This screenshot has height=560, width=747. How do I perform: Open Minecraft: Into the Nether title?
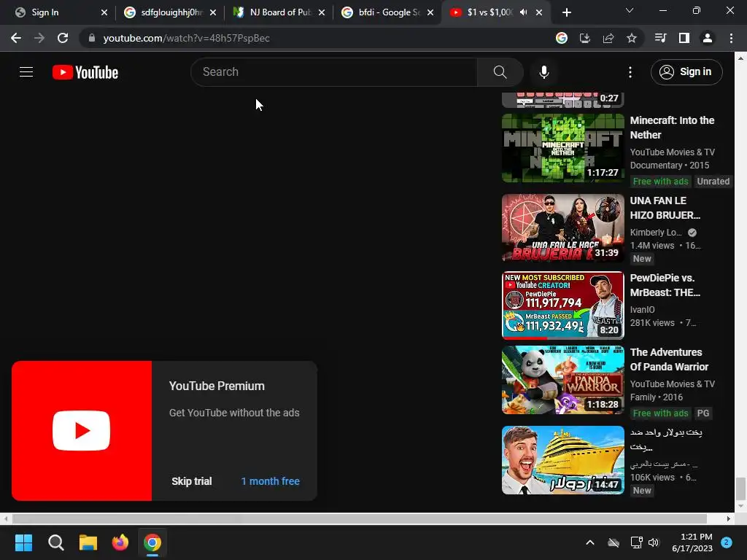(x=672, y=128)
